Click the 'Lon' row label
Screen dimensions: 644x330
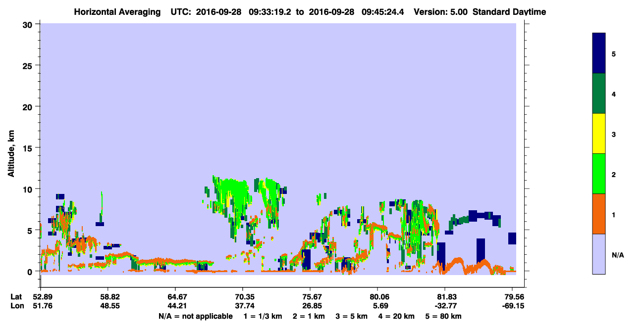pos(16,306)
